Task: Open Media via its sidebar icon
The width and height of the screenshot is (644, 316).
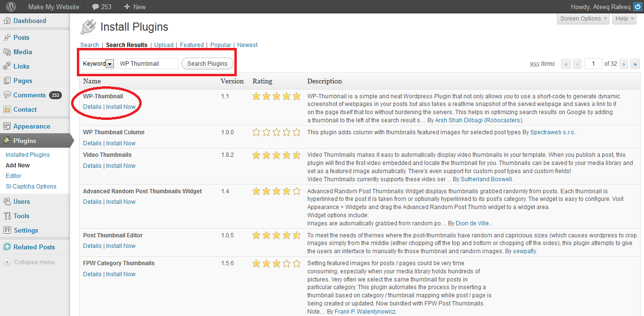Action: [7, 52]
